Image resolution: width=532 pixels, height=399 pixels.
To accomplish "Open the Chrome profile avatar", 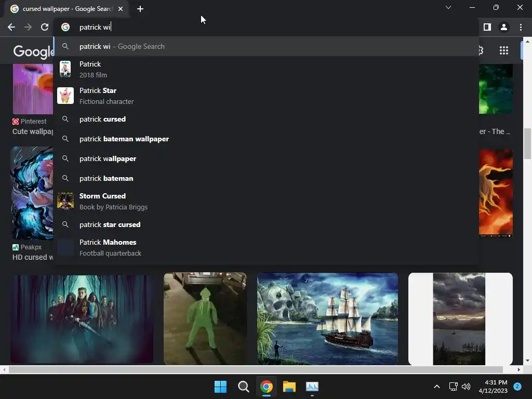I will click(504, 27).
